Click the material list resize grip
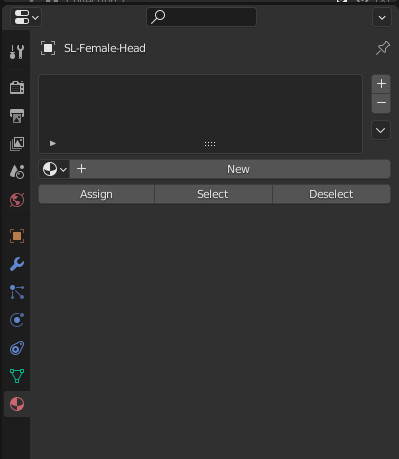Image resolution: width=399 pixels, height=459 pixels. (210, 144)
